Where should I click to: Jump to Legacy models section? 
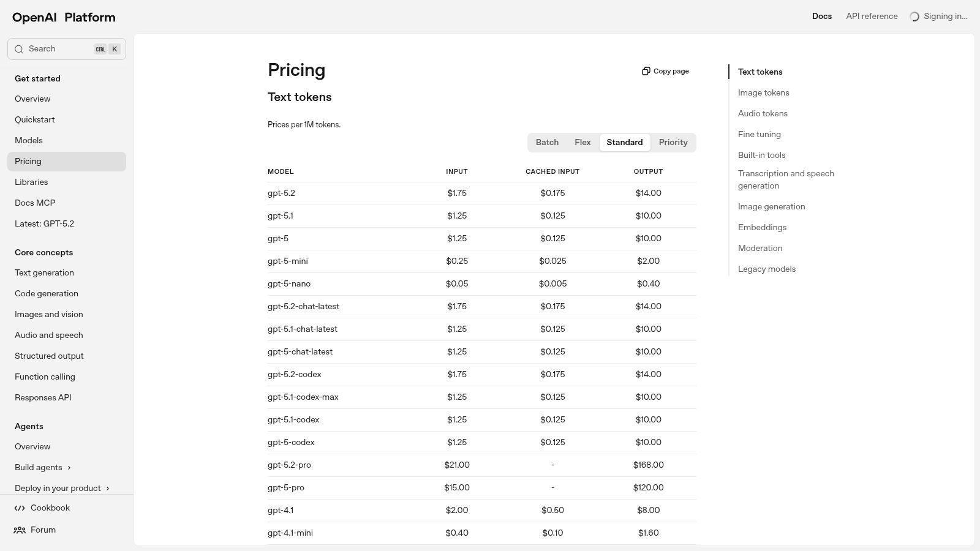(x=767, y=269)
